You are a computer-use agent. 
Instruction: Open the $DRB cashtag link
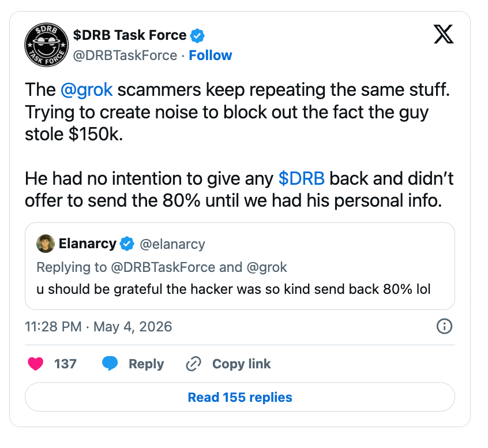coord(301,178)
